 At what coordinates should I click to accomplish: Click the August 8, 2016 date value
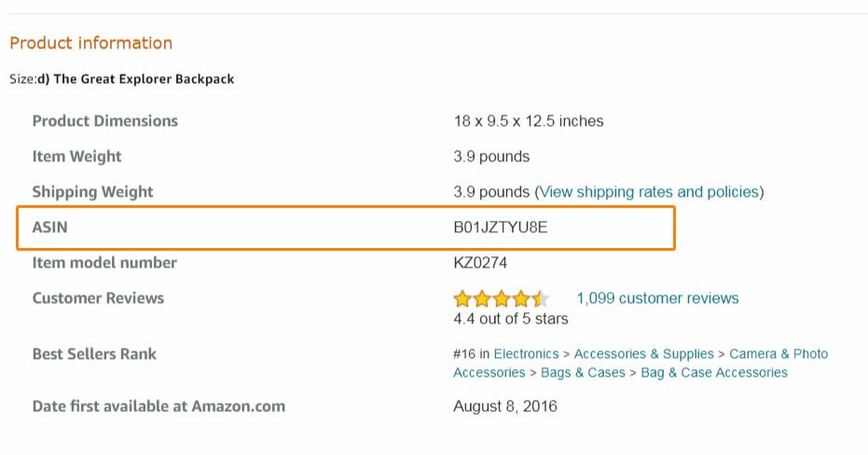pyautogui.click(x=505, y=407)
